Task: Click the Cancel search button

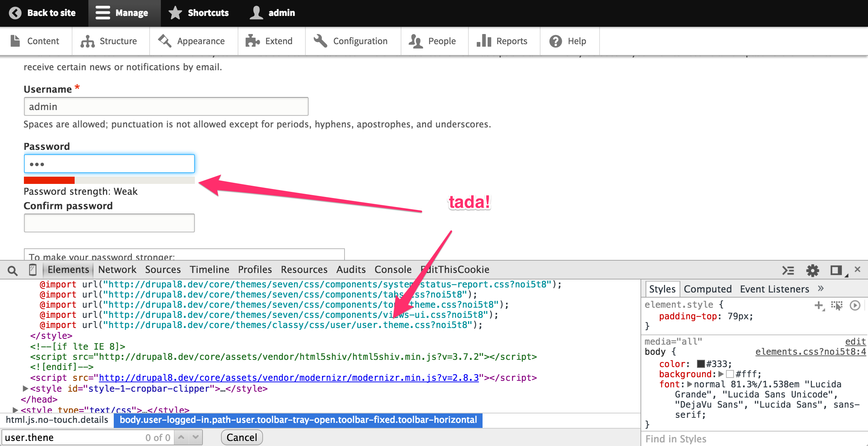Action: tap(242, 437)
